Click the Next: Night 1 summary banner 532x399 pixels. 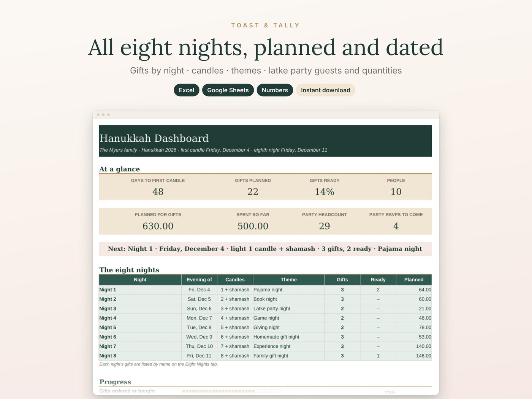point(265,249)
